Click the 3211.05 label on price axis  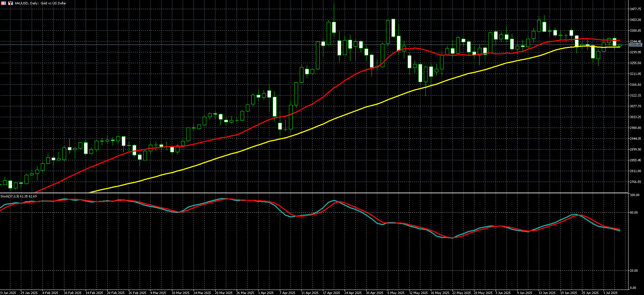click(x=635, y=74)
